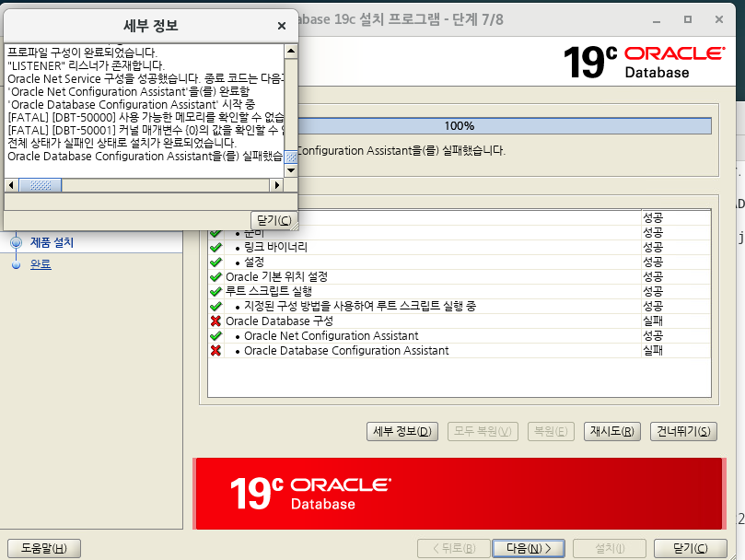The height and width of the screenshot is (560, 745).
Task: Click the 복원(E) button
Action: coord(551,431)
